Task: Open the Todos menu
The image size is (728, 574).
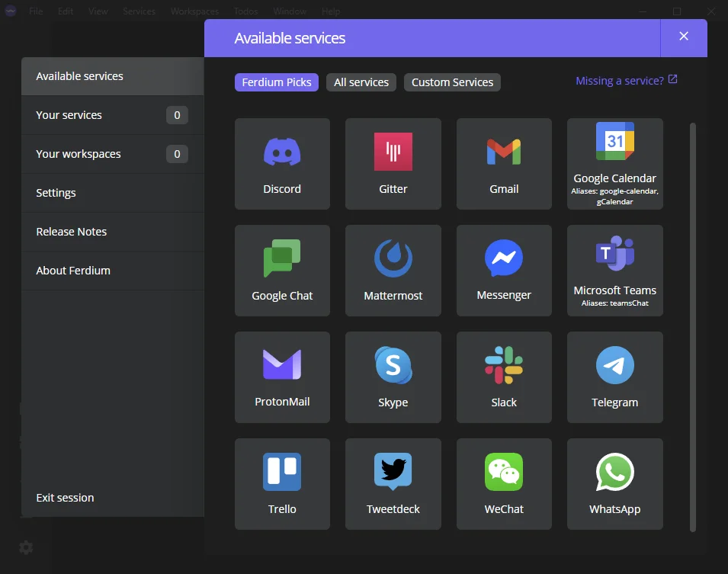Action: [x=245, y=11]
